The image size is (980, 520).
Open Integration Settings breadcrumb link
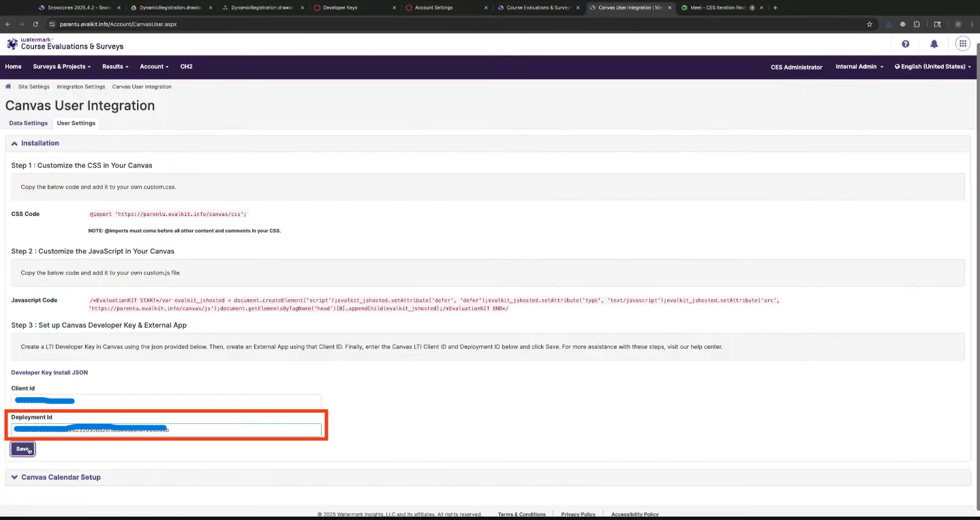pyautogui.click(x=81, y=87)
